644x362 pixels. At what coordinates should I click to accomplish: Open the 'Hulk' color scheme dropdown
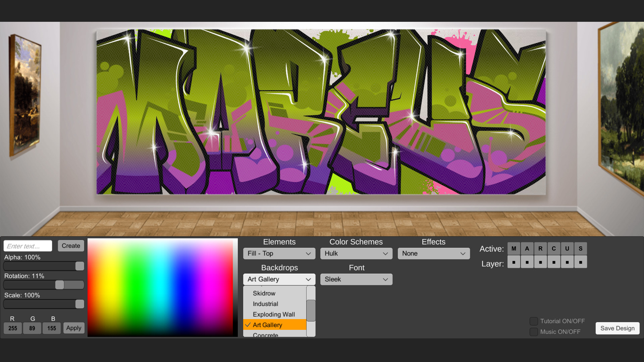[356, 253]
